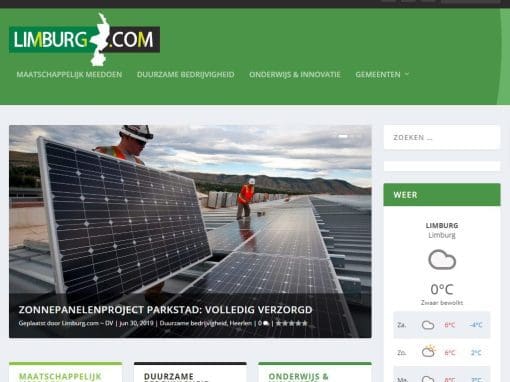510x382 pixels.
Task: Click the author link Limburg.com – DV
Action: pos(88,323)
